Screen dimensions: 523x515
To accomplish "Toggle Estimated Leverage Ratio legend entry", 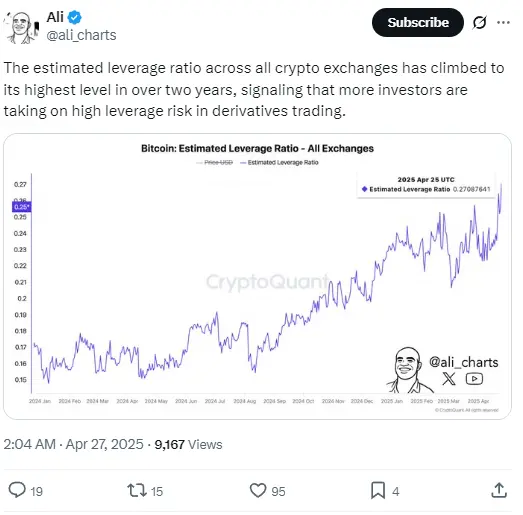I will pos(280,162).
